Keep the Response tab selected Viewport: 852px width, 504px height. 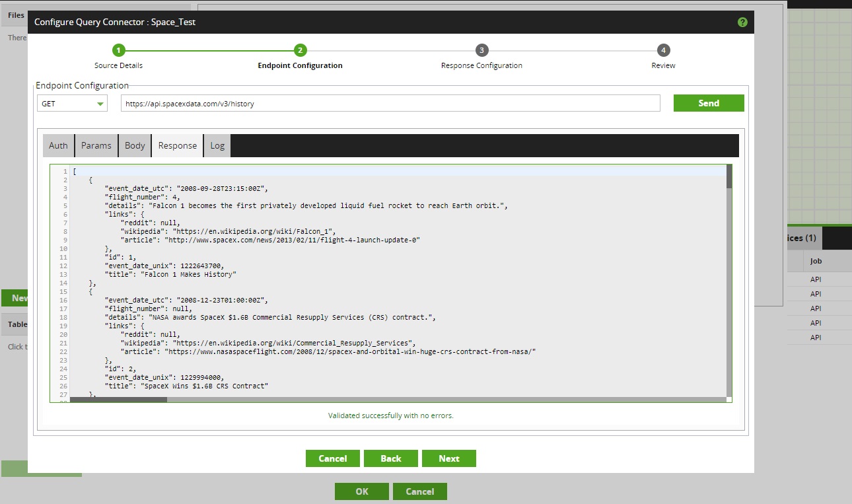176,145
